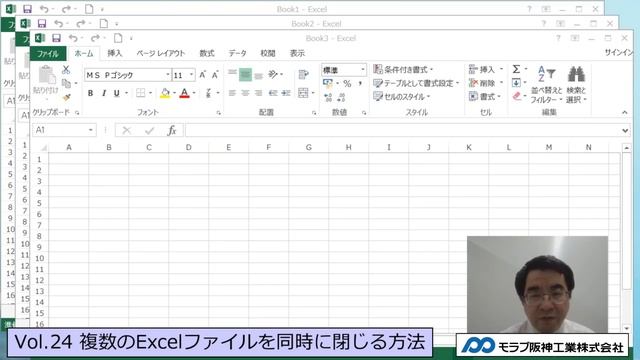Image resolution: width=640 pixels, height=360 pixels.
Task: Select the ホーム tab
Action: 84,53
